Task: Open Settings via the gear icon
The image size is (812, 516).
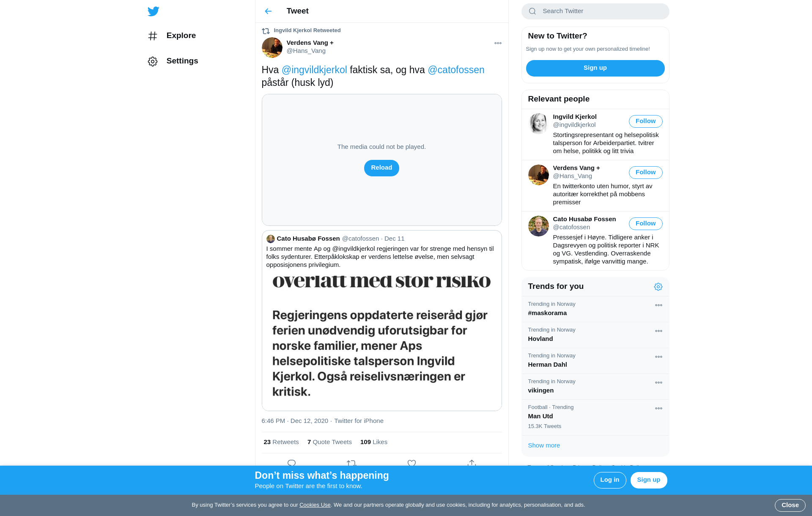Action: [153, 61]
